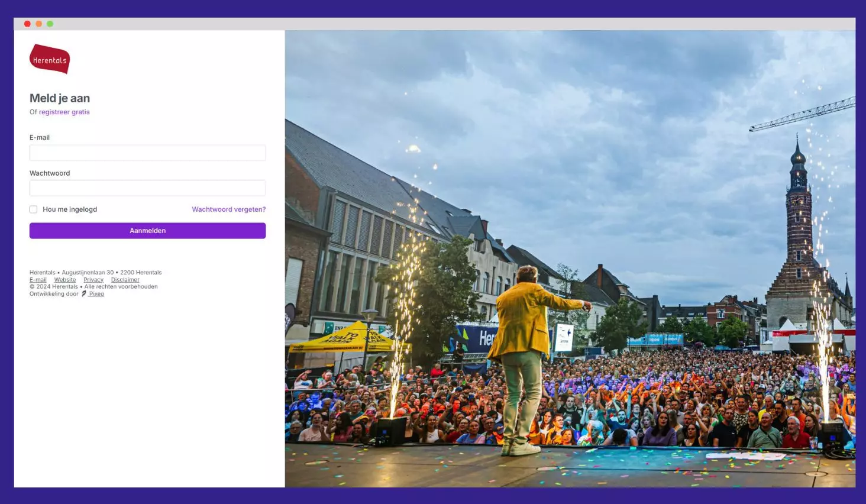The height and width of the screenshot is (504, 866).
Task: Open the 'Wachtwoord vergeten?' link
Action: click(228, 209)
